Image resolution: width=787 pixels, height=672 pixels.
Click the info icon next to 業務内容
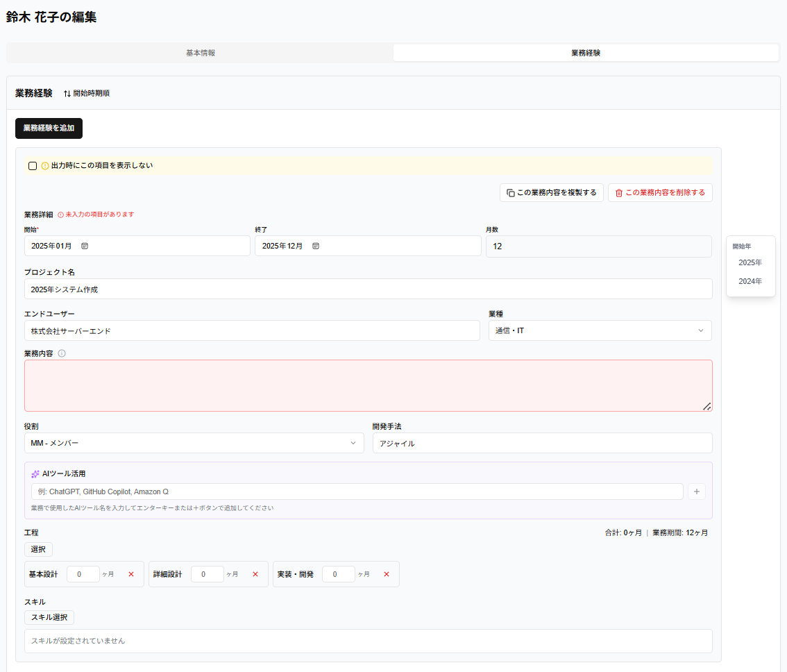[x=62, y=353]
